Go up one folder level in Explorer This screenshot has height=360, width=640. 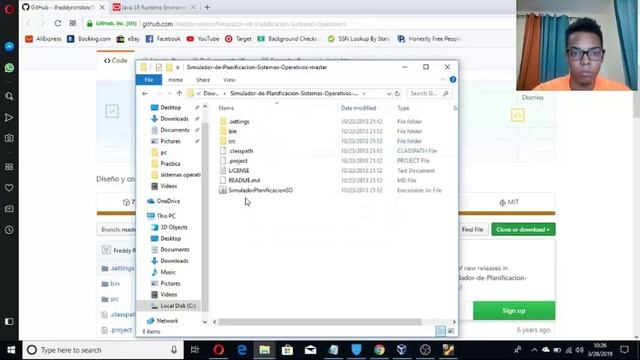179,93
